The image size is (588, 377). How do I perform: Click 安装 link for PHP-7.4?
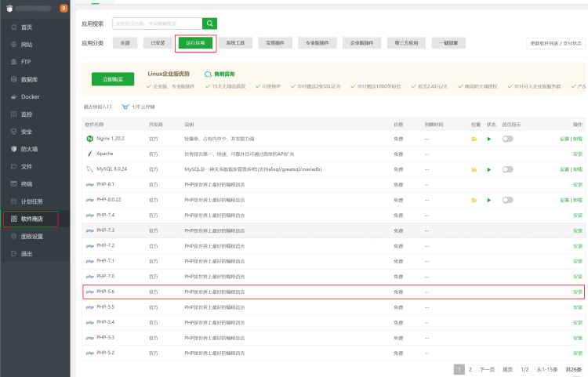tap(578, 216)
